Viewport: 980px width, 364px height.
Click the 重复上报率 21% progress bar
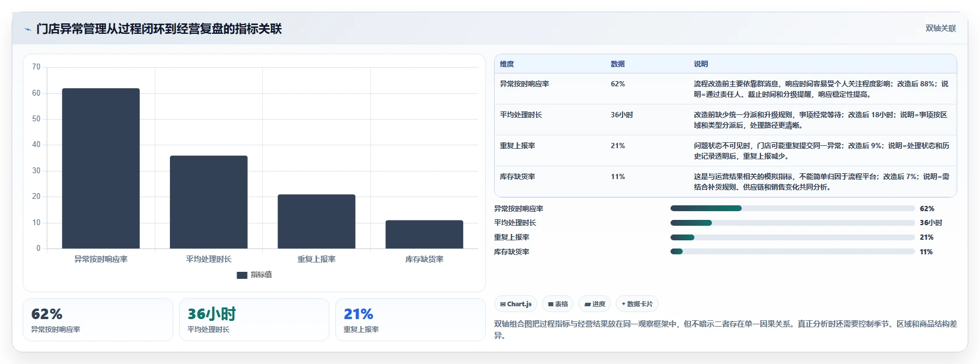(x=793, y=237)
